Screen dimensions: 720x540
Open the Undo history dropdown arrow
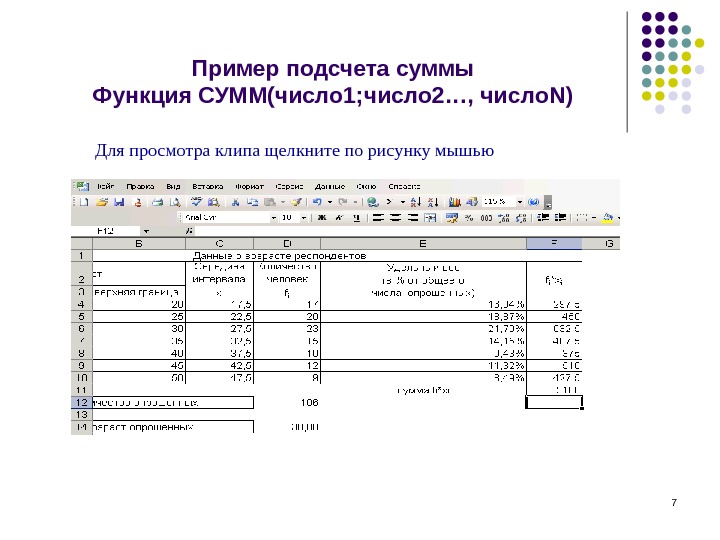(330, 202)
